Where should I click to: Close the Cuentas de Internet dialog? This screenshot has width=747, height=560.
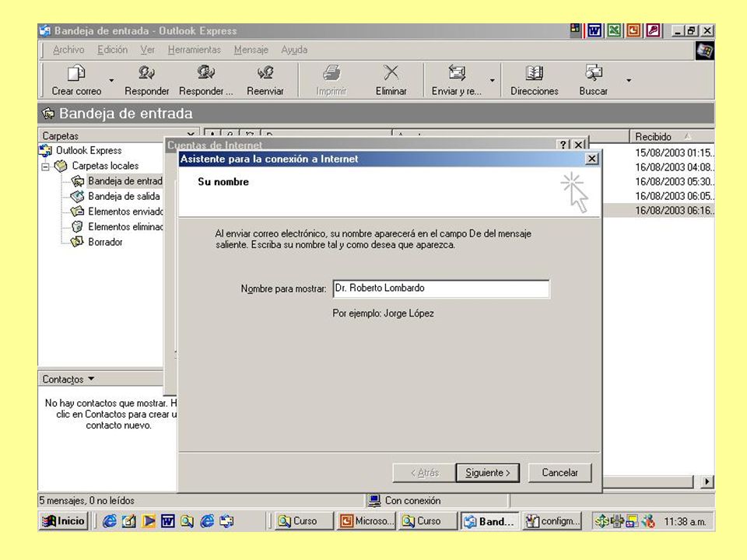[578, 145]
